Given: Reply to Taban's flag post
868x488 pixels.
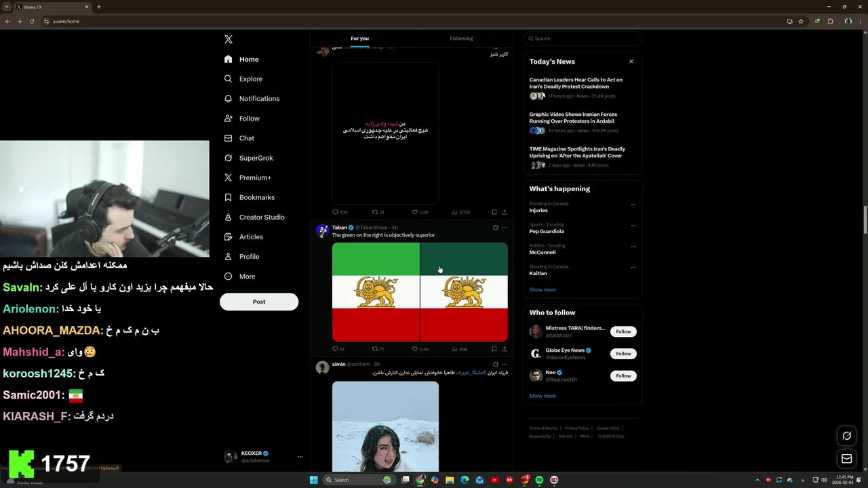Looking at the screenshot, I should tap(338, 349).
